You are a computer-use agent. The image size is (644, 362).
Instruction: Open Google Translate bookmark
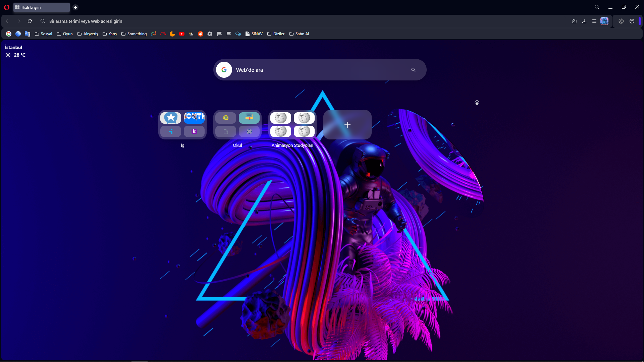pos(28,34)
